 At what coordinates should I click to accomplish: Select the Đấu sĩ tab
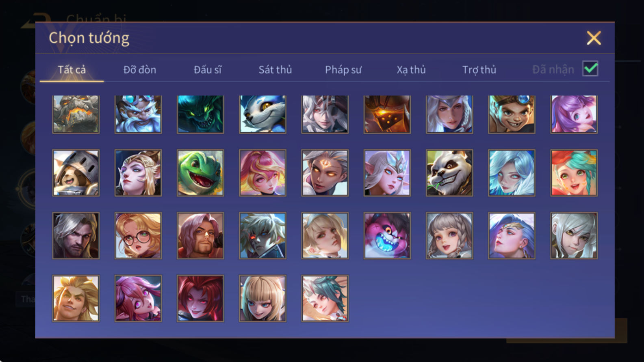[208, 70]
